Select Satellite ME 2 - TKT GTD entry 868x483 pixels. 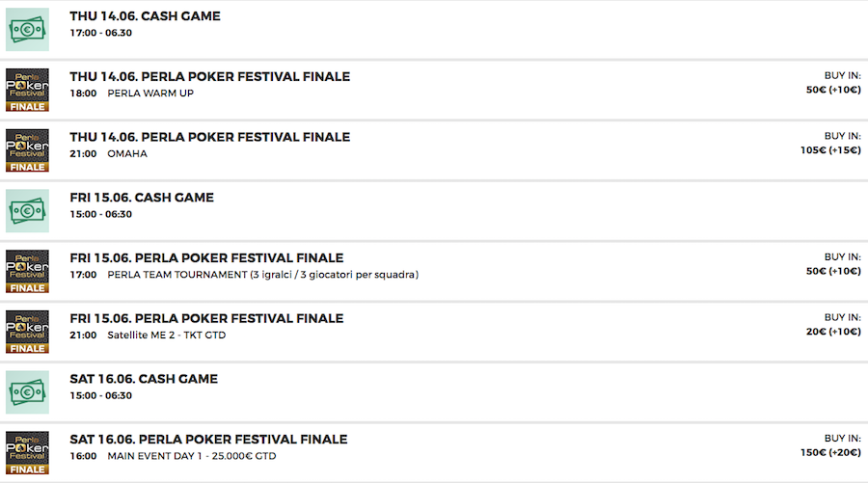click(167, 335)
